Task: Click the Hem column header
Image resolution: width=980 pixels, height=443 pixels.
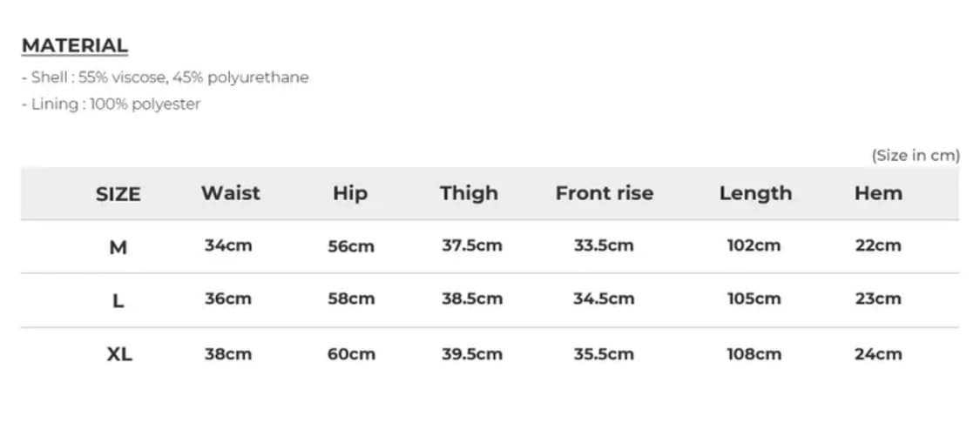Action: coord(878,193)
